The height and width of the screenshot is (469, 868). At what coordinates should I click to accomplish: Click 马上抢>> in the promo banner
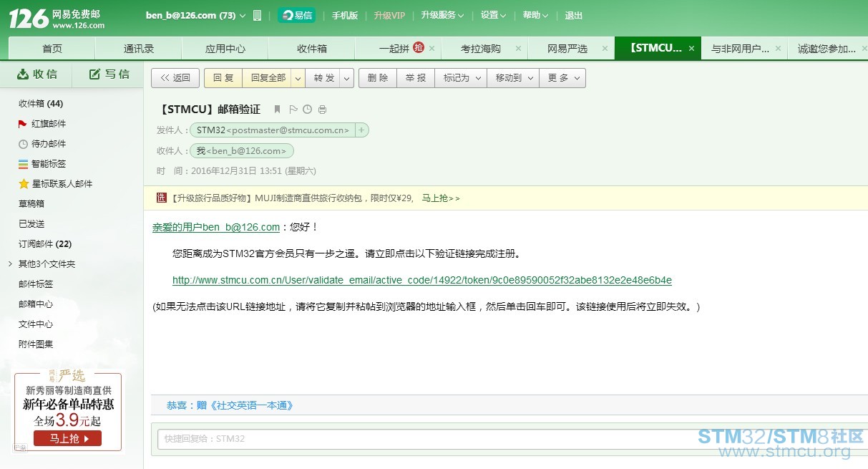click(x=441, y=198)
